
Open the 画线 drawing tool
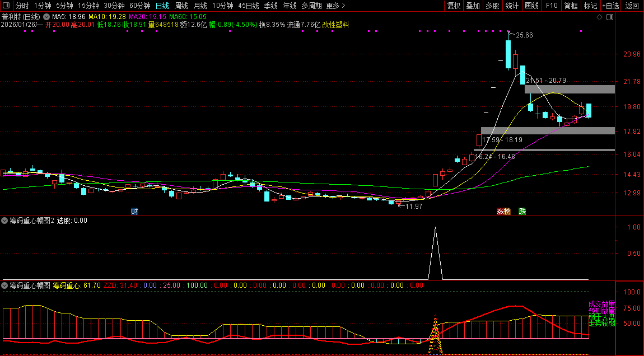531,6
